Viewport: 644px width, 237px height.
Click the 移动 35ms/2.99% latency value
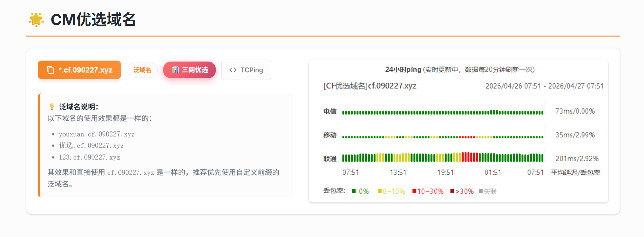pyautogui.click(x=575, y=135)
